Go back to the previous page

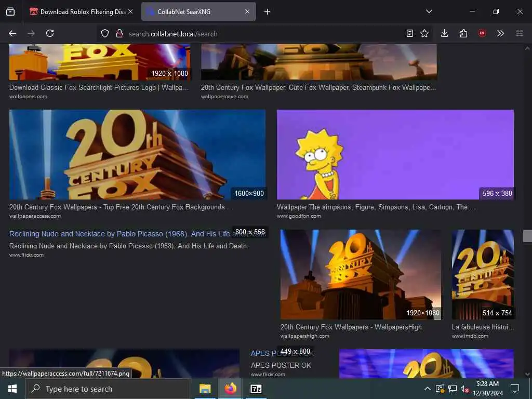[12, 33]
